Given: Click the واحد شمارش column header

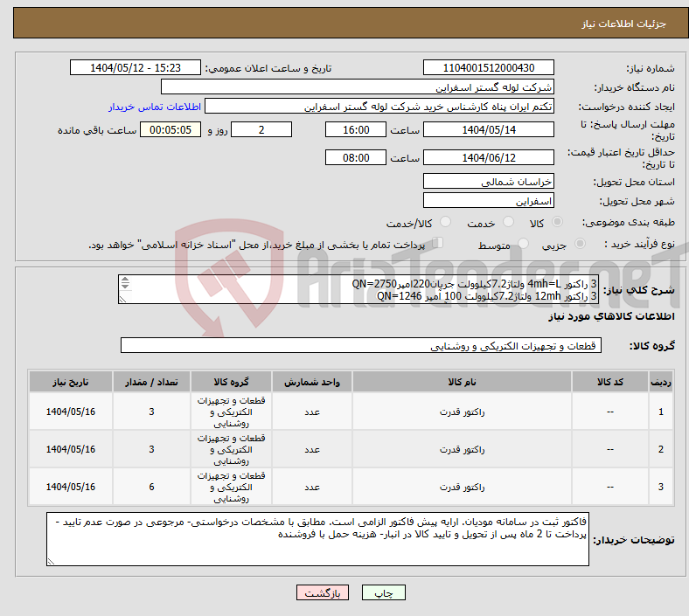Looking at the screenshot, I should click(x=312, y=382).
